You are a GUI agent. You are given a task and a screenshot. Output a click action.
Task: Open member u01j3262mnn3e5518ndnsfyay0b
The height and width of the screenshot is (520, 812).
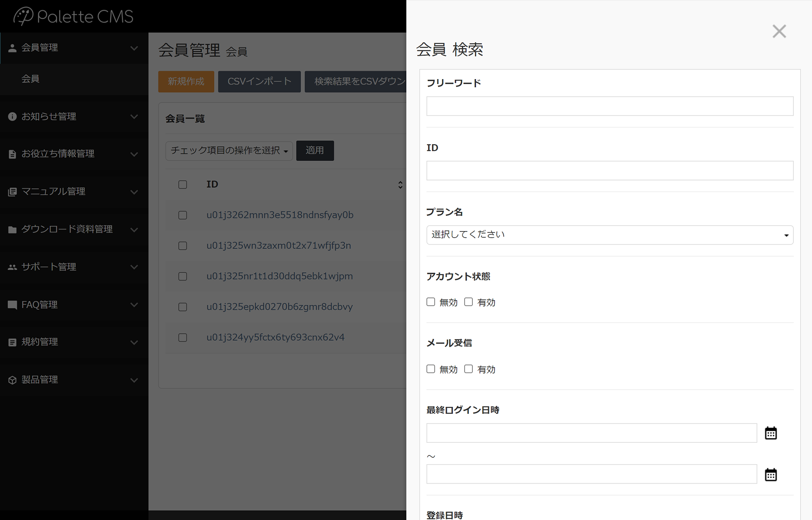(x=280, y=214)
